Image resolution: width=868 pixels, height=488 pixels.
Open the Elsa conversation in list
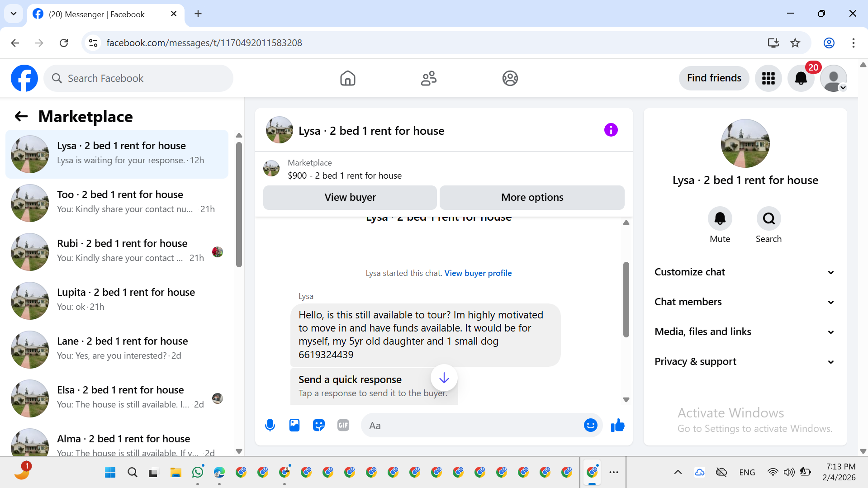[x=117, y=398]
